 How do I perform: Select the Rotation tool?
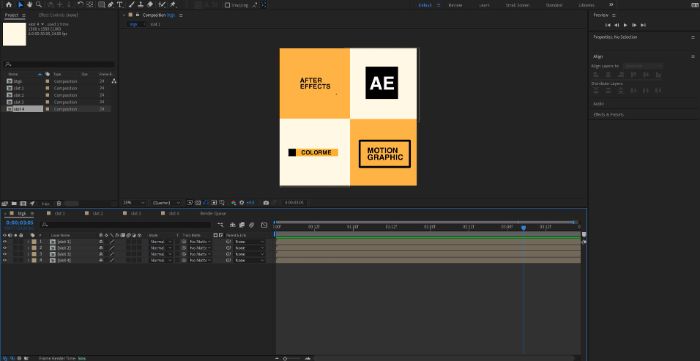pos(80,4)
